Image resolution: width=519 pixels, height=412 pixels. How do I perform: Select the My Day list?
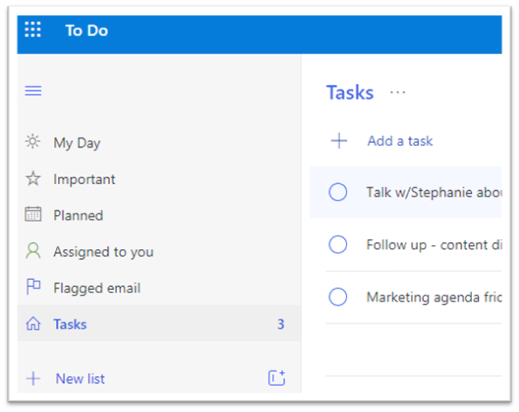coord(159,143)
